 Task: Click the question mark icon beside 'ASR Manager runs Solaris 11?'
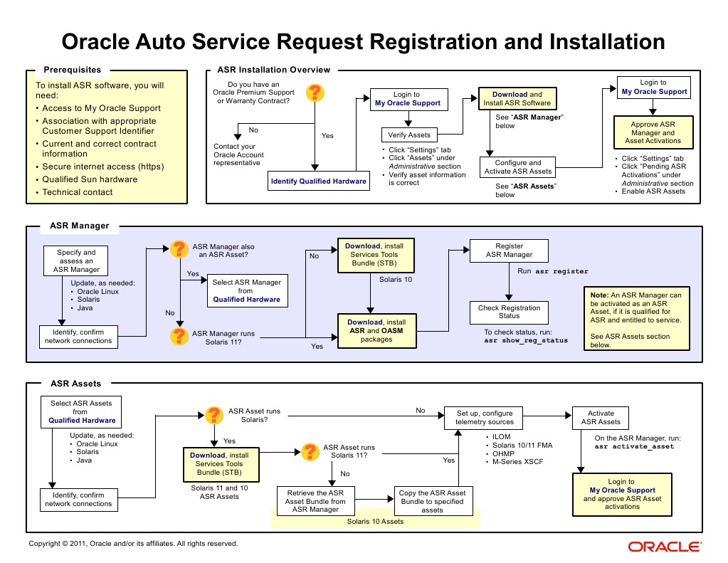179,337
